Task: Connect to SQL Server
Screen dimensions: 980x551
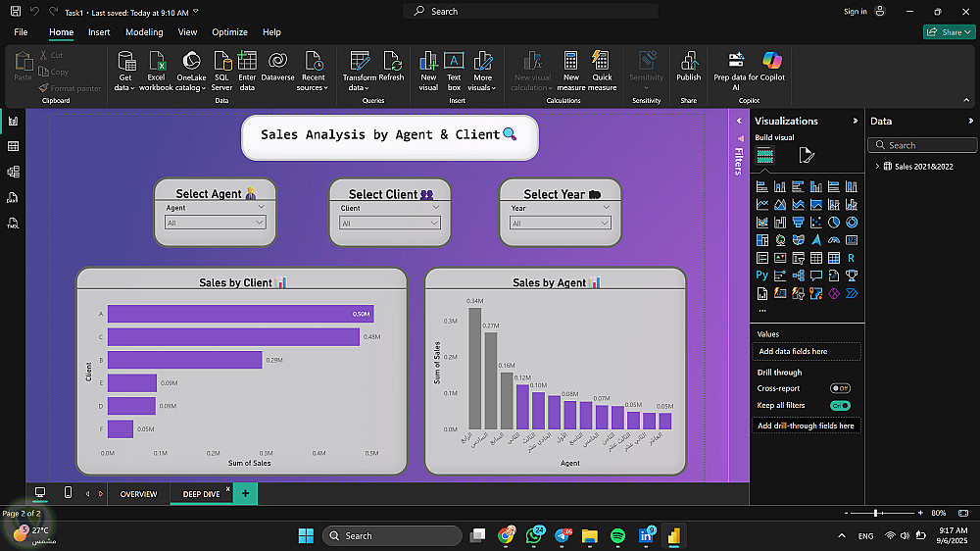Action: 221,71
